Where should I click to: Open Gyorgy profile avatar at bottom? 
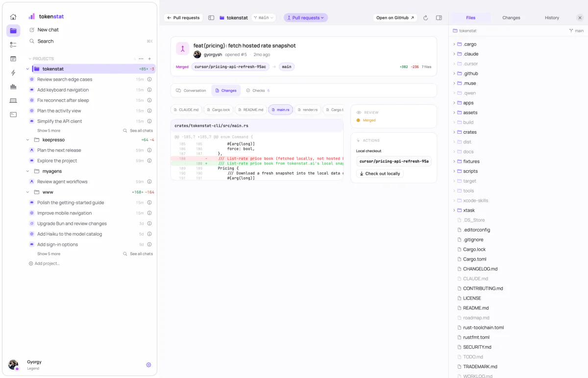(x=13, y=365)
